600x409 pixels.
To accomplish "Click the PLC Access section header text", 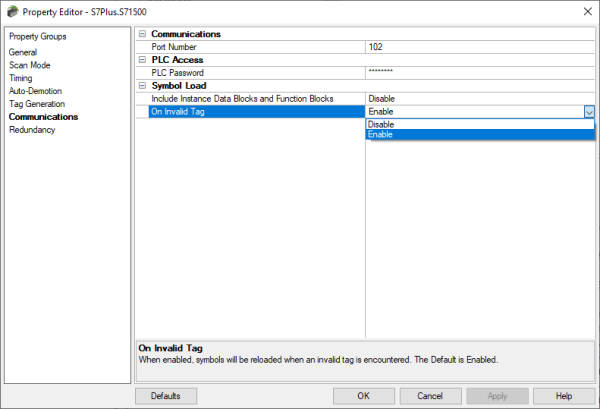I will (177, 60).
